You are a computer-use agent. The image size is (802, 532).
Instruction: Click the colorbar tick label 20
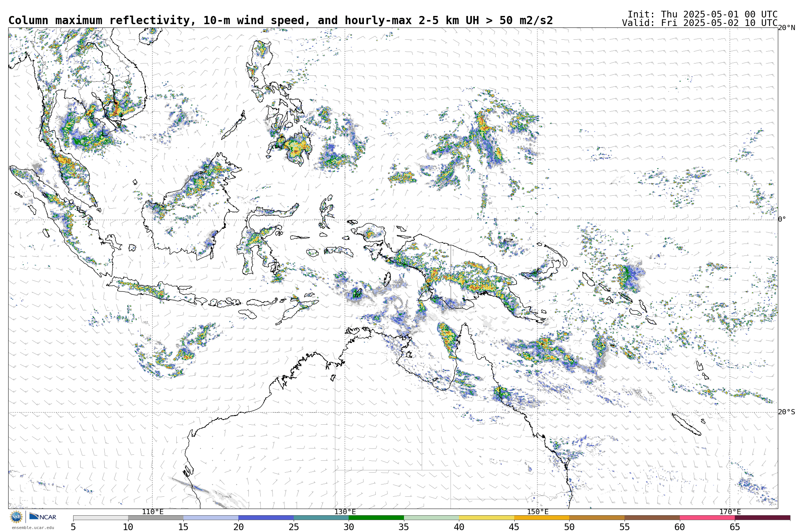coord(238,527)
